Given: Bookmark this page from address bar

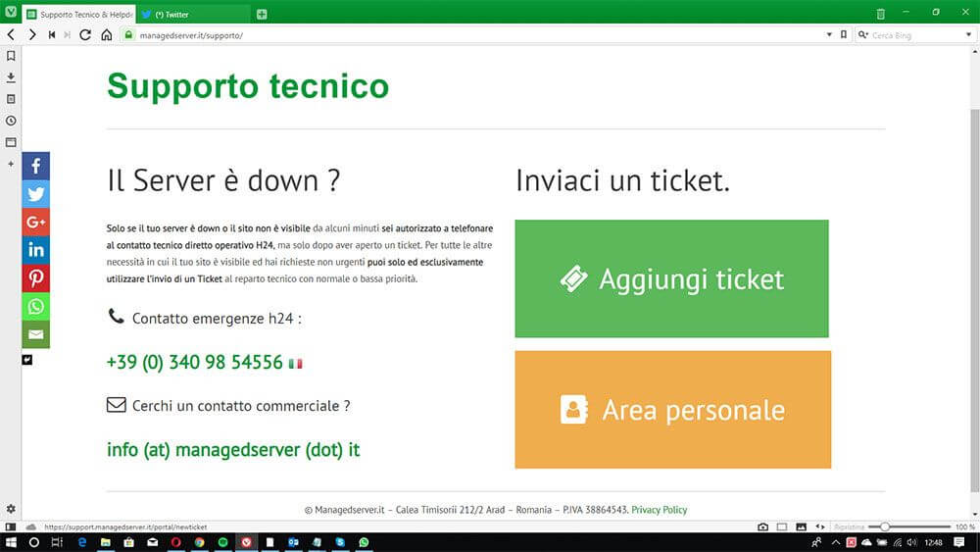Looking at the screenshot, I should pyautogui.click(x=844, y=35).
